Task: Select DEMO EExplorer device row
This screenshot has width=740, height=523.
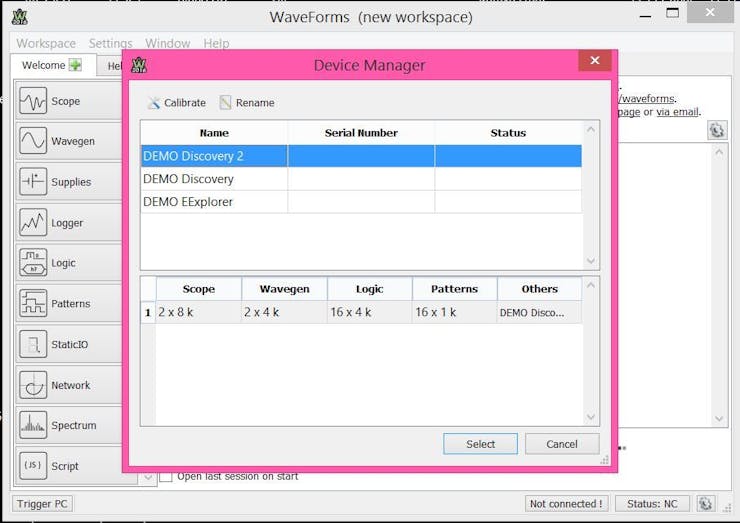Action: tap(361, 202)
